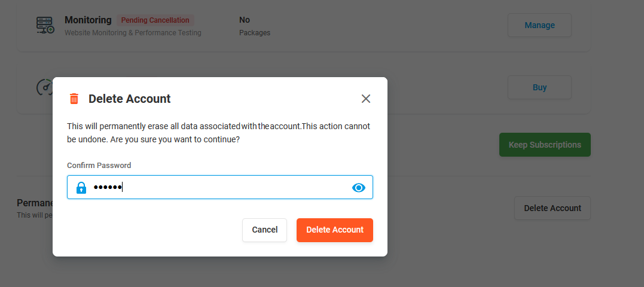Click the speedometer icon behind the dialog
The height and width of the screenshot is (287, 644).
[44, 87]
